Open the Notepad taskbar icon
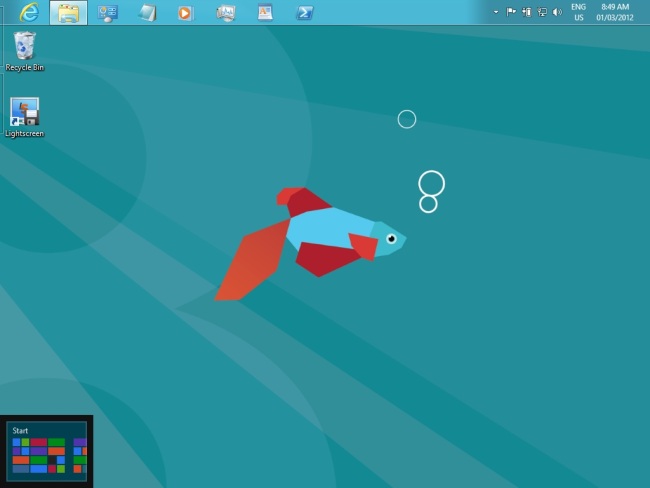This screenshot has width=650, height=488. (x=147, y=13)
